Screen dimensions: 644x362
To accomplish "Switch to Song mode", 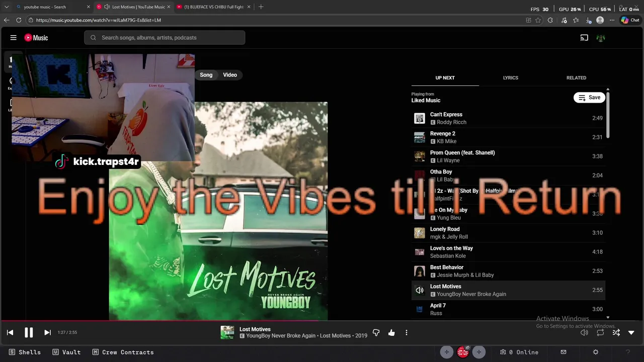I will point(206,75).
